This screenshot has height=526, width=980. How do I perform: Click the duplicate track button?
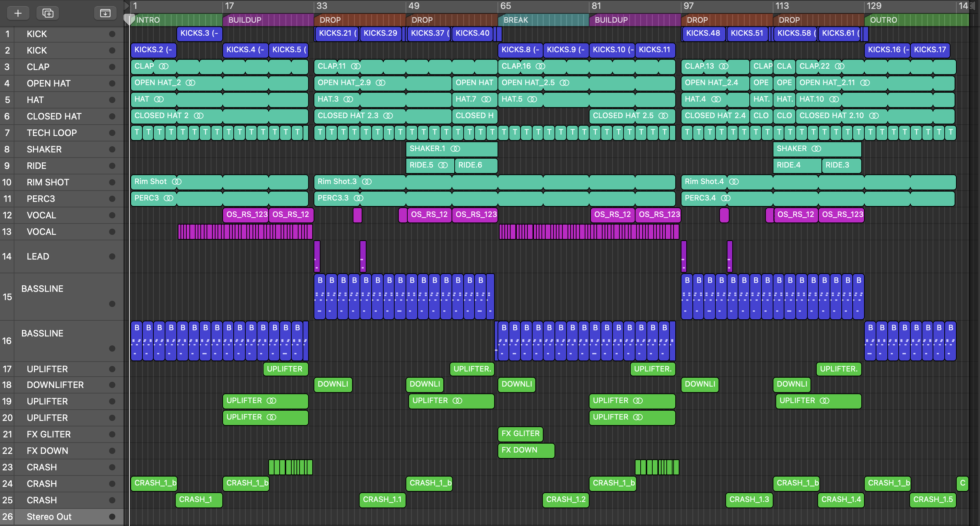pyautogui.click(x=48, y=13)
